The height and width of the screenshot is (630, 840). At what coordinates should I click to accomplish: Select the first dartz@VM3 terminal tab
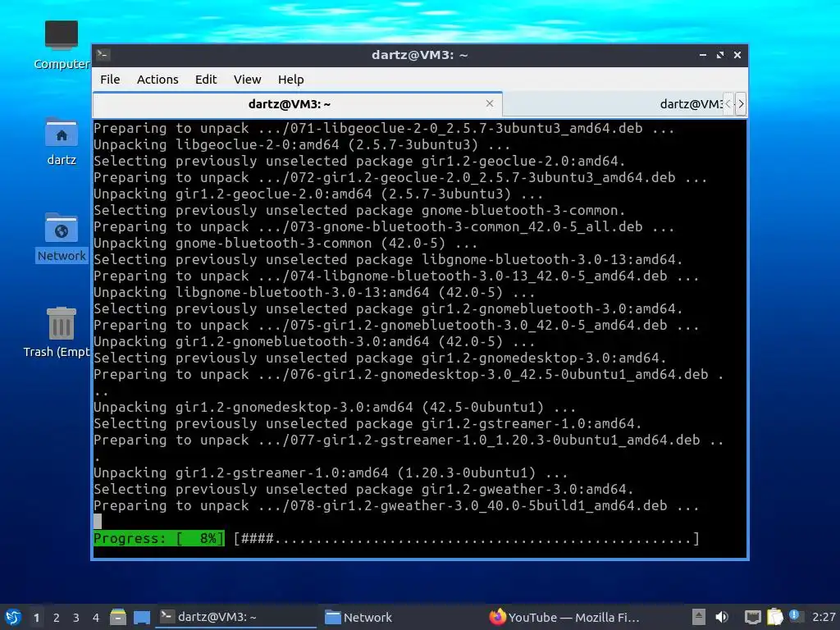(297, 104)
